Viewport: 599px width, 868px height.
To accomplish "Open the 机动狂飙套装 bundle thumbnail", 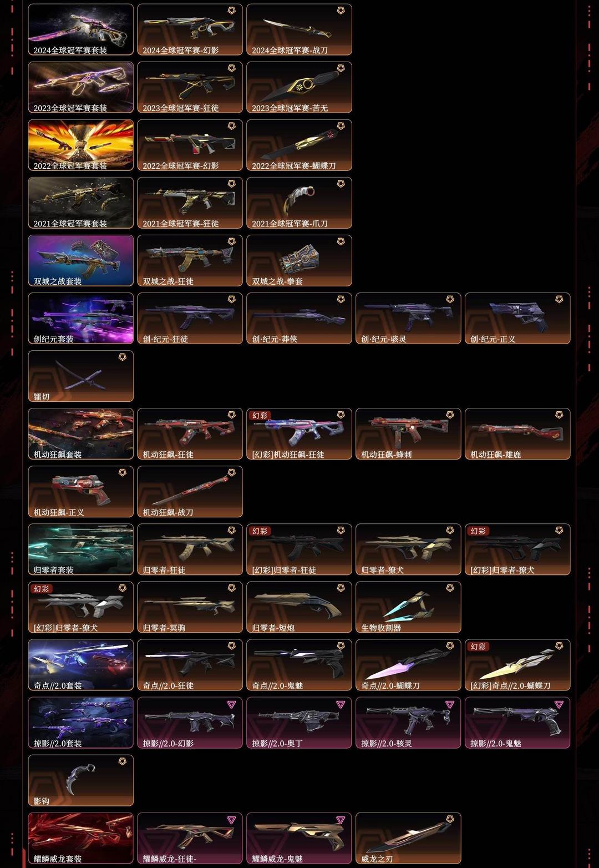I will [81, 434].
